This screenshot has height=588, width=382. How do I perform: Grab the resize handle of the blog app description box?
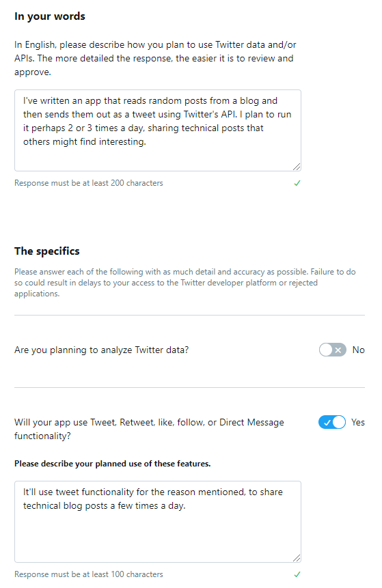coord(297,167)
